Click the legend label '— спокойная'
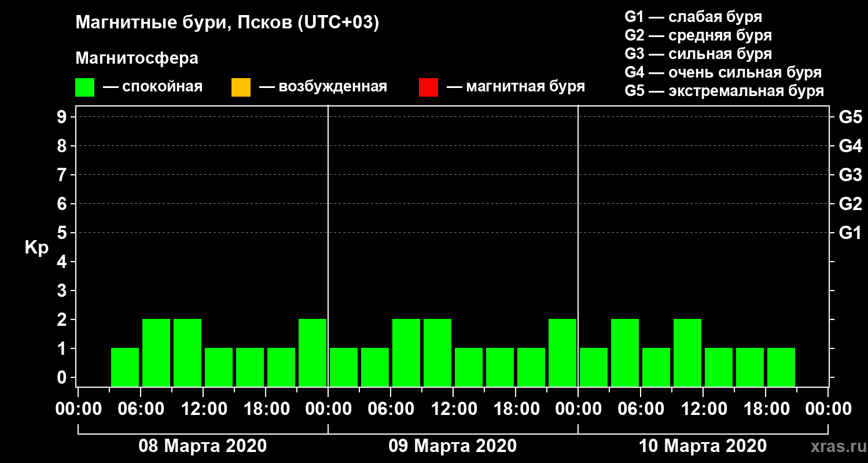This screenshot has height=463, width=868. [153, 87]
